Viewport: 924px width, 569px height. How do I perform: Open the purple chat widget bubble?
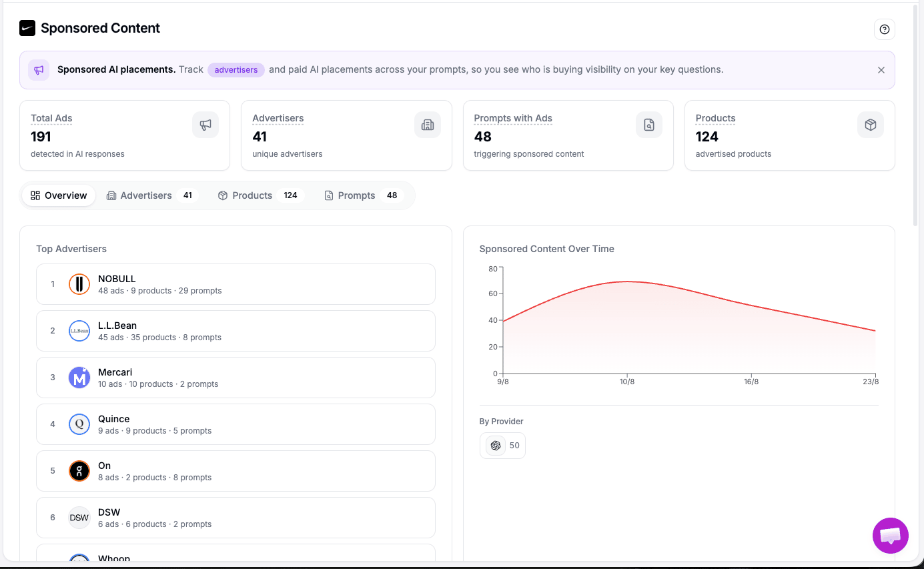coord(890,535)
